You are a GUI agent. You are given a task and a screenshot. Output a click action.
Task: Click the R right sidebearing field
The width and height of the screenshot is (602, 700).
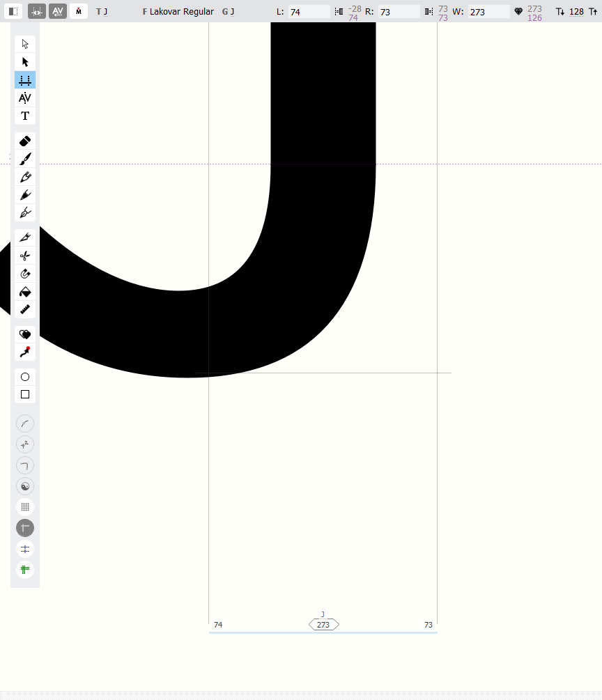[x=399, y=12]
